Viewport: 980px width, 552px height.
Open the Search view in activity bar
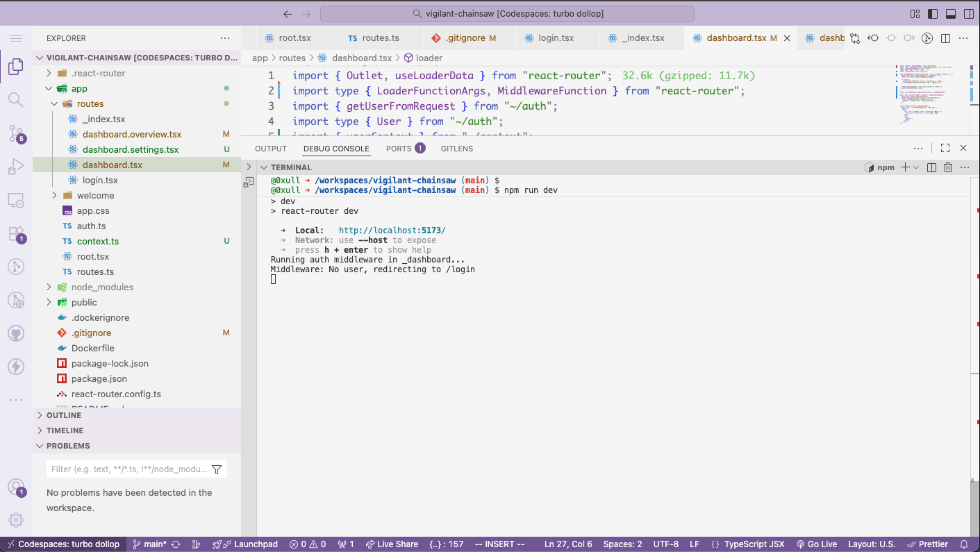tap(16, 99)
